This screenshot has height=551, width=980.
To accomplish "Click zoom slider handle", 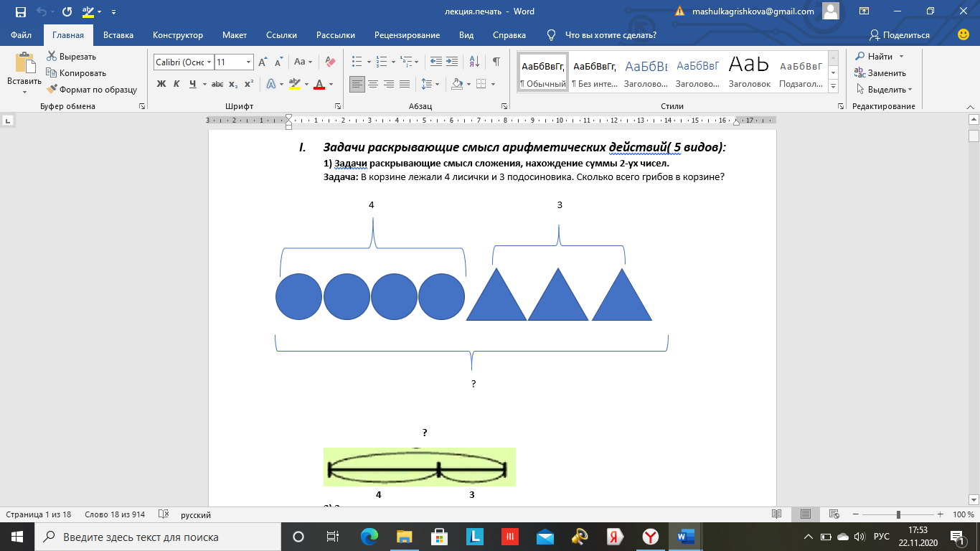I will tap(898, 514).
